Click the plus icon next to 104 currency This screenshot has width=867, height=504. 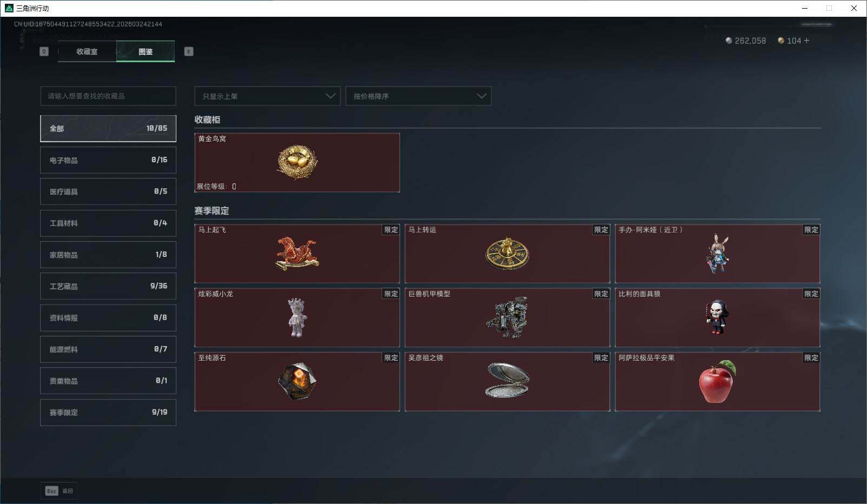coord(806,41)
